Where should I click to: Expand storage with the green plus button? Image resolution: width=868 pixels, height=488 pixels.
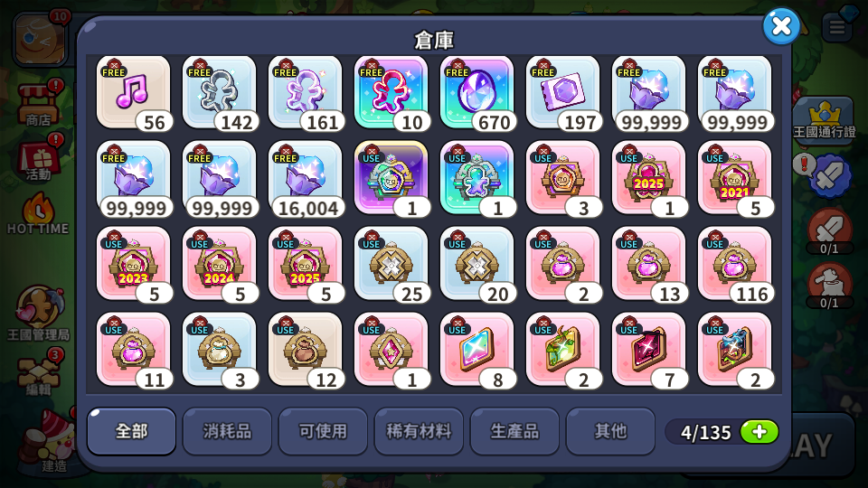759,432
